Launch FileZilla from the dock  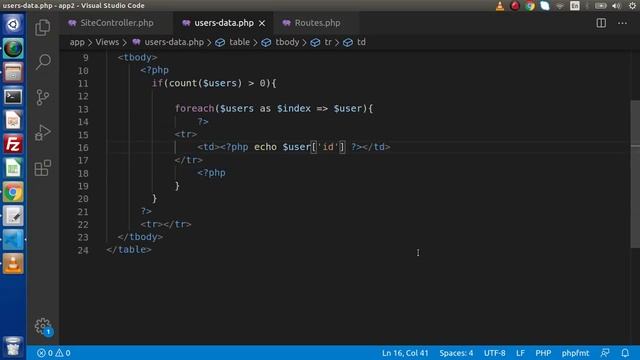click(13, 144)
